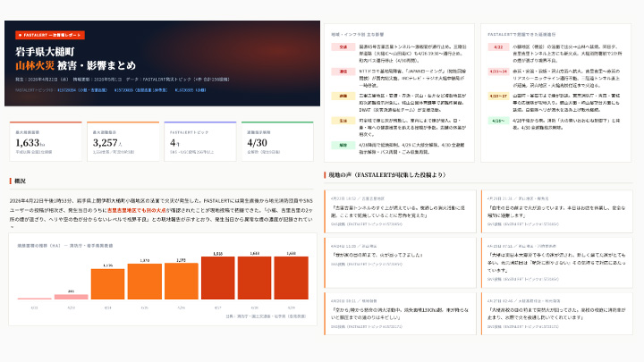The height and width of the screenshot is (362, 644).
Task: Open the last topic ID link labeled 小槌
Action: [x=191, y=90]
